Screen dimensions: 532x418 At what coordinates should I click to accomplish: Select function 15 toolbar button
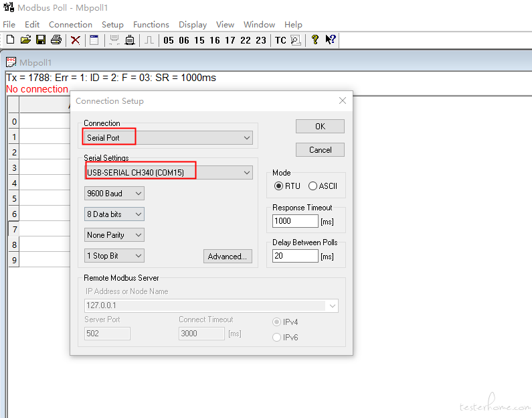point(199,40)
